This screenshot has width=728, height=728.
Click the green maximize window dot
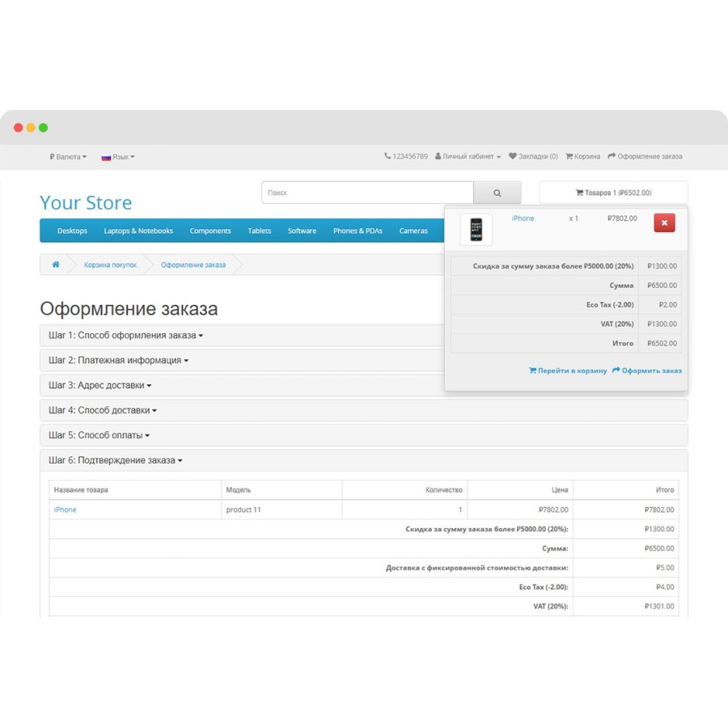pos(43,128)
